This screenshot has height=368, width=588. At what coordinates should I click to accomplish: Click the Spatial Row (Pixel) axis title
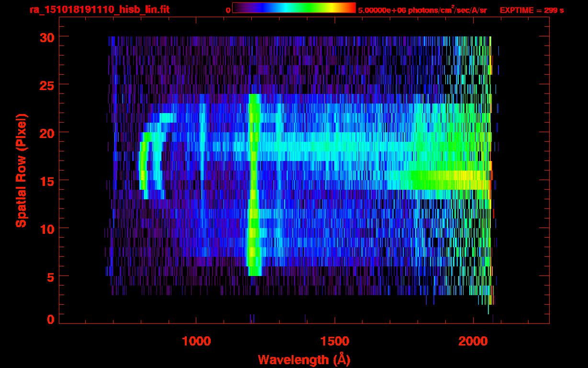pos(21,170)
